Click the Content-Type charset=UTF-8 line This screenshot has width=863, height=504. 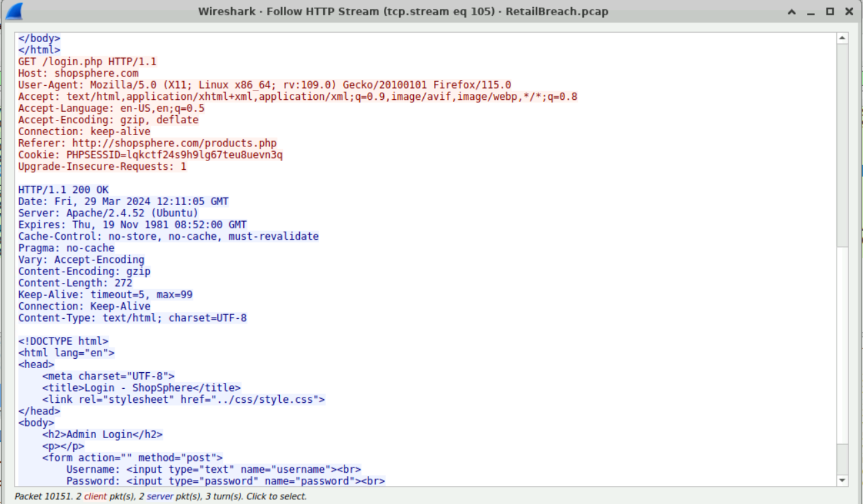pyautogui.click(x=132, y=318)
